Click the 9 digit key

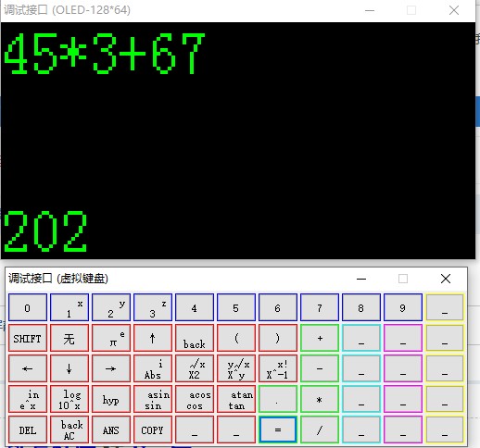[x=403, y=307]
